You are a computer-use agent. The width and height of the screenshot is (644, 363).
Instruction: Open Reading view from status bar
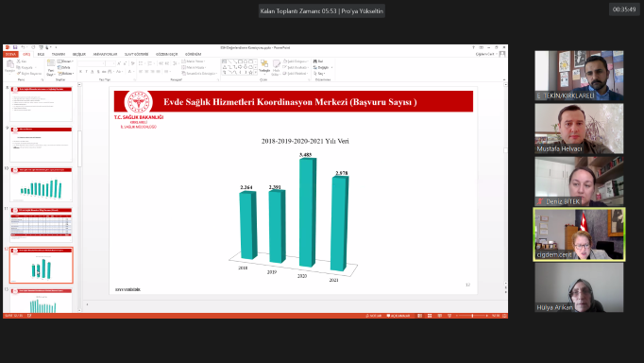[x=439, y=316]
